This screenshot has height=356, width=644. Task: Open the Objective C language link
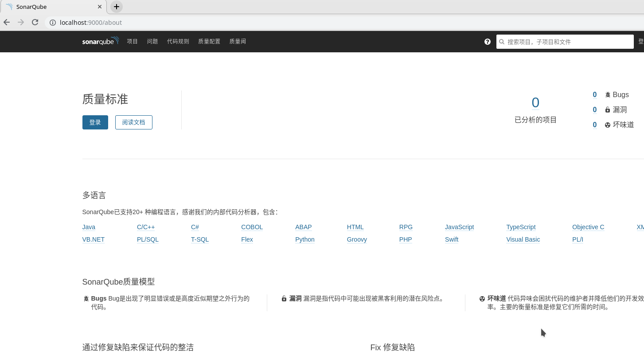click(588, 227)
